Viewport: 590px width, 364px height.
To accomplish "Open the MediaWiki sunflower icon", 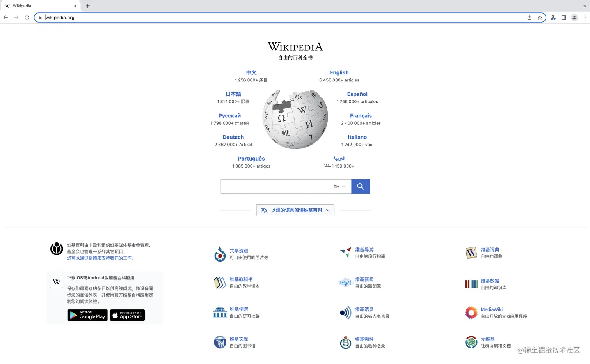I will [x=471, y=313].
